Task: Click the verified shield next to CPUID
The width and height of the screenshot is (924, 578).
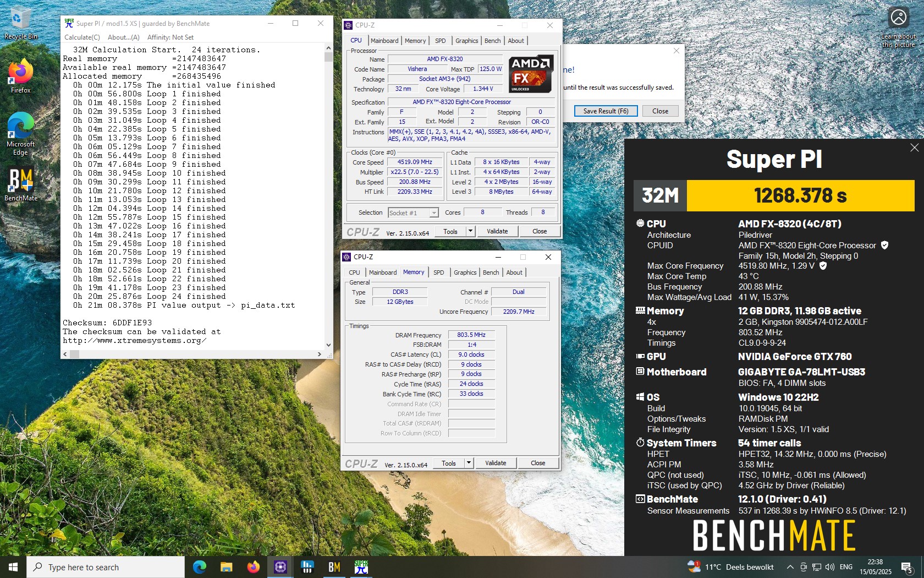Action: [884, 246]
